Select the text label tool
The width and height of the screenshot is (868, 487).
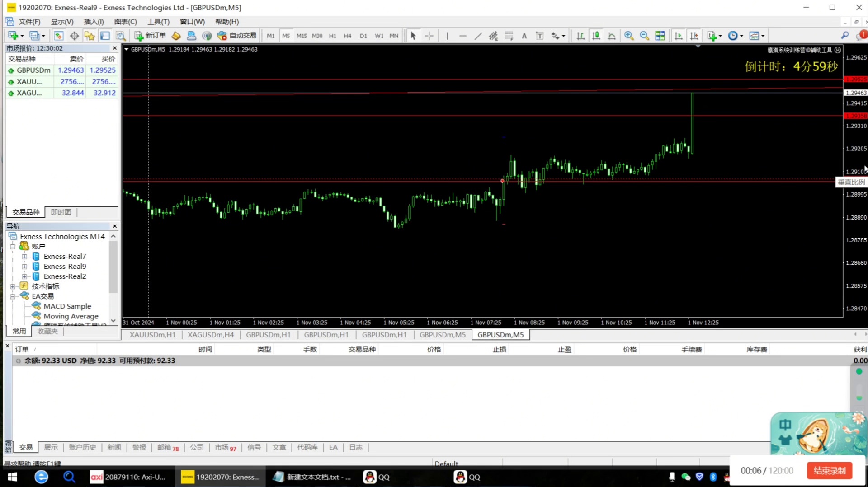tap(524, 36)
